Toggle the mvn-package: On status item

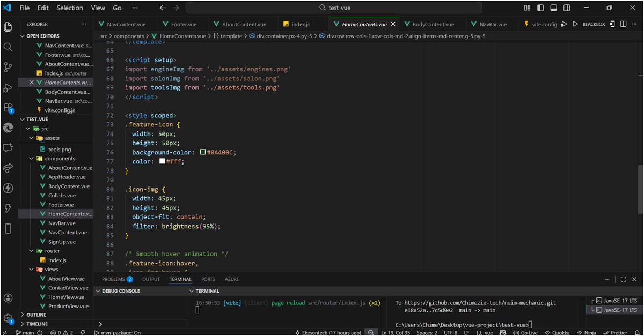119,332
